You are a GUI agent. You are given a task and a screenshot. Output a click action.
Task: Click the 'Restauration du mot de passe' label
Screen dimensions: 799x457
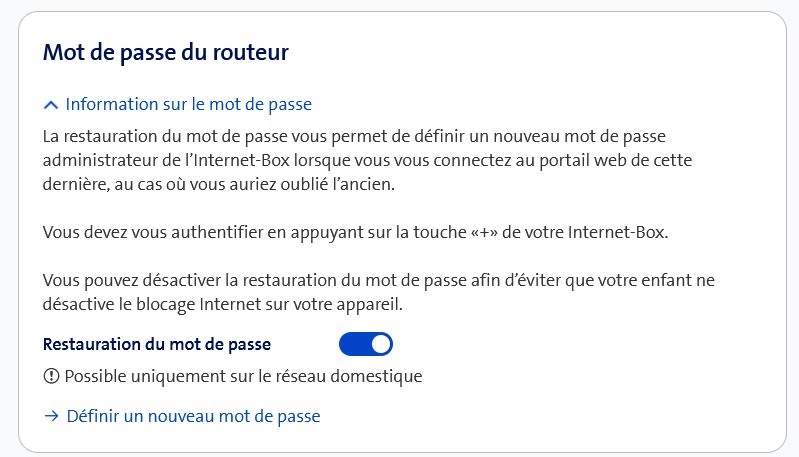pos(157,344)
